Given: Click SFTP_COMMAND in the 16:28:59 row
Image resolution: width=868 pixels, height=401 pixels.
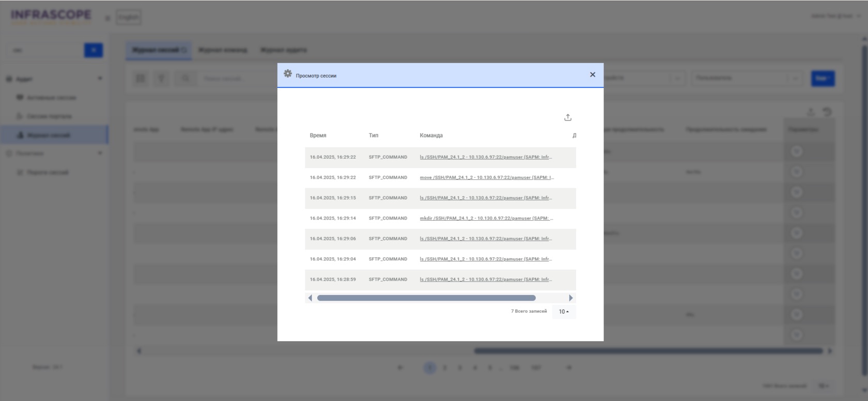Looking at the screenshot, I should 388,280.
